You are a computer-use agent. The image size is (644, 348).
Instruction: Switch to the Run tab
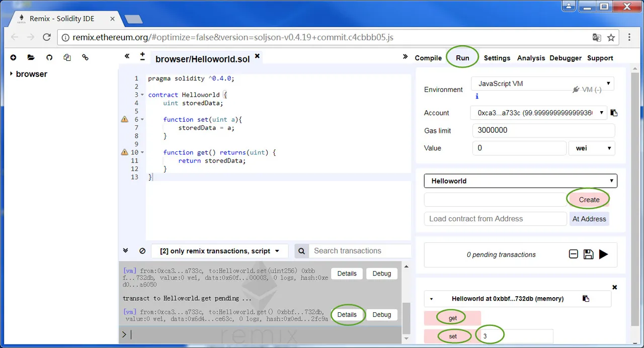[x=462, y=58]
